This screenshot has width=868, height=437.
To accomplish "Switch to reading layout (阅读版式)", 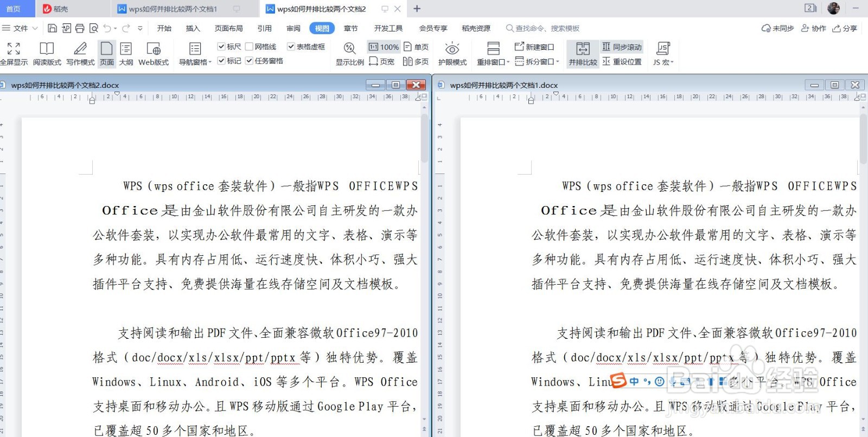I will tap(47, 54).
